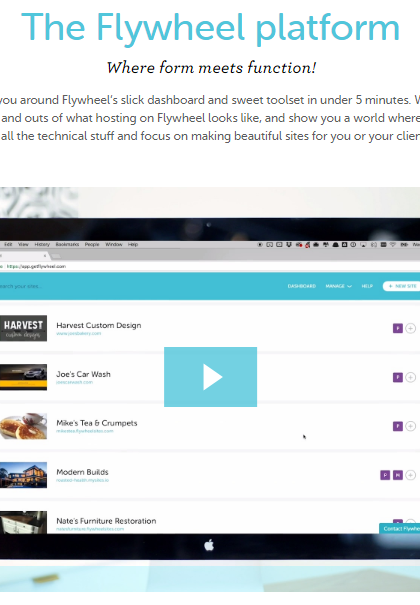The height and width of the screenshot is (605, 420).
Task: Click the URL under Joe's Car Wash
Action: pos(74,382)
